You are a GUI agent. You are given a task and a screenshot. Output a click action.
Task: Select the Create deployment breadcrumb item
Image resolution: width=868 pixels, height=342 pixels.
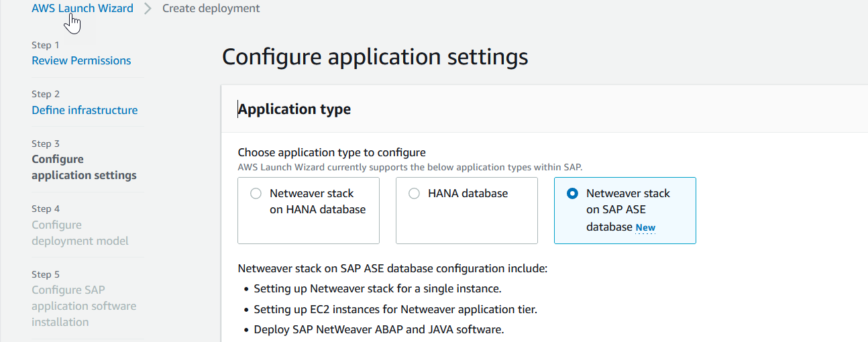[x=211, y=9]
